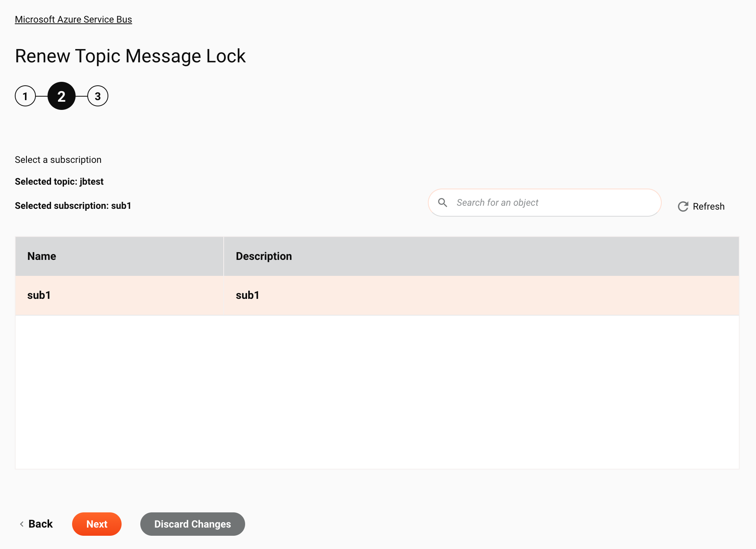Click step 3 circle in the wizard

pyautogui.click(x=97, y=96)
